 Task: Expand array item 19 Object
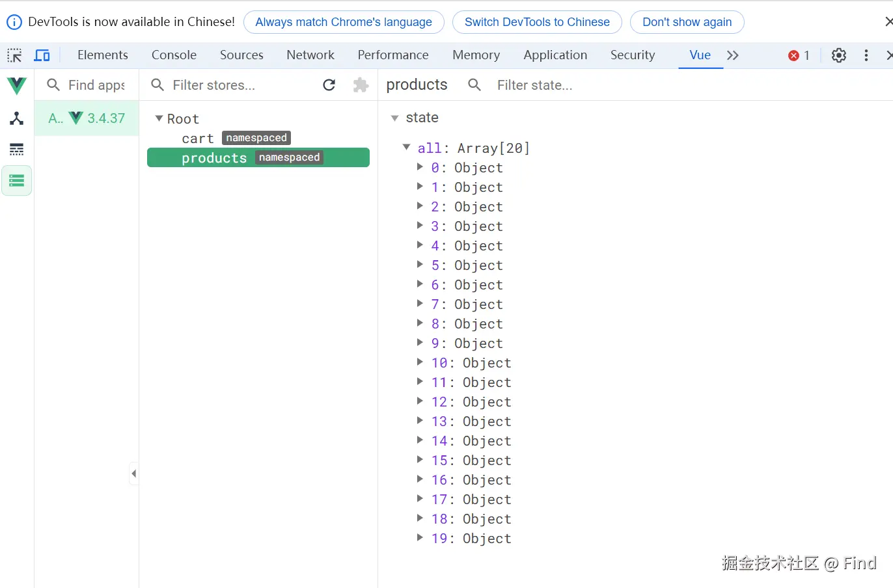click(x=420, y=538)
